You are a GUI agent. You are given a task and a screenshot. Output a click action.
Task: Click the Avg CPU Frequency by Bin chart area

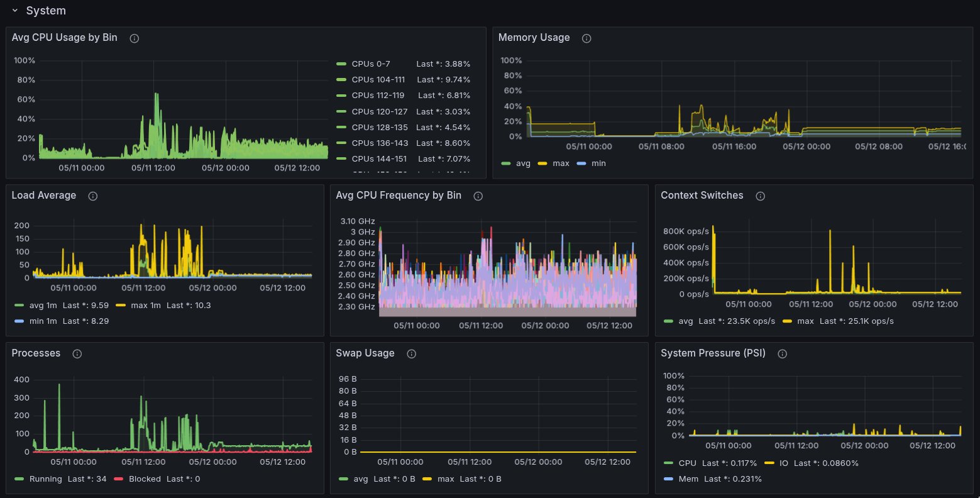[508, 269]
